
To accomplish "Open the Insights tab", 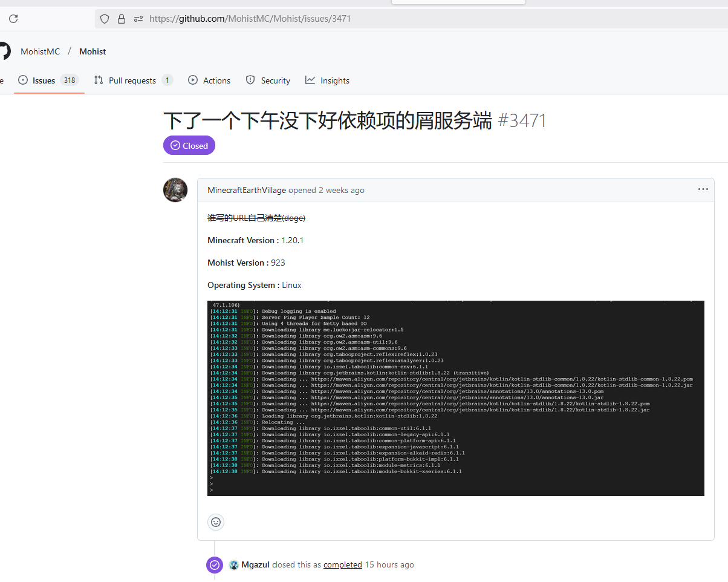I will coord(334,80).
